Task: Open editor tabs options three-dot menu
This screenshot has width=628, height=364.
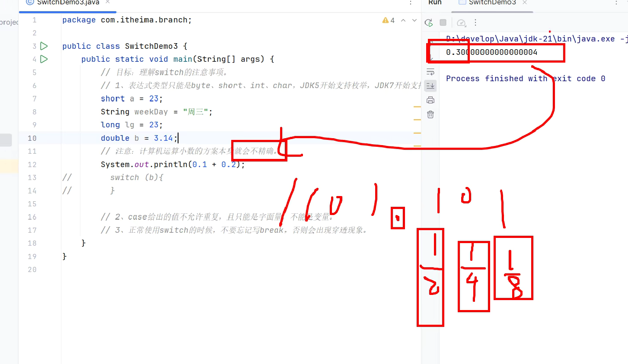Action: point(411,3)
